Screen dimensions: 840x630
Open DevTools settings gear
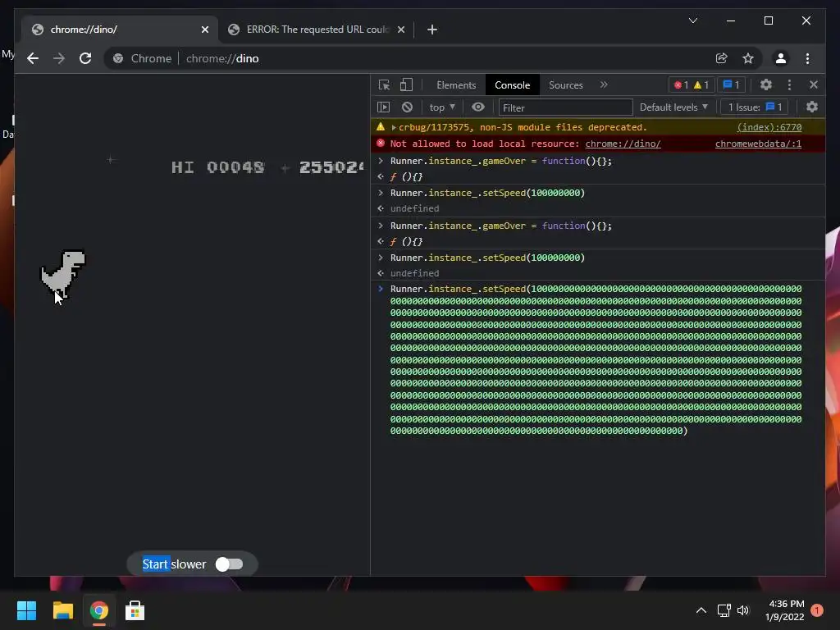pos(766,84)
